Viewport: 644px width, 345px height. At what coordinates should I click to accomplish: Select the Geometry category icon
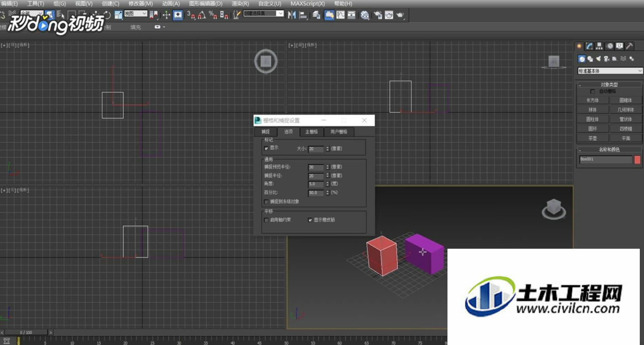click(582, 59)
